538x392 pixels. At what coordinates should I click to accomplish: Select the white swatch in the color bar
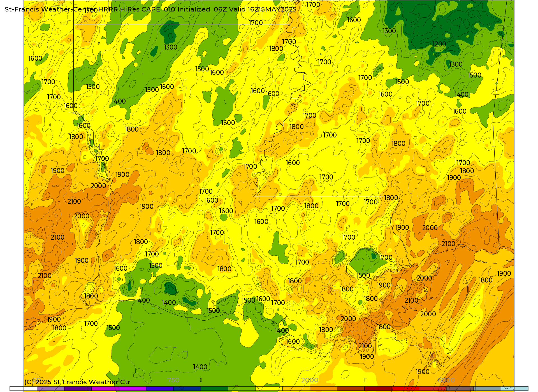pos(23,389)
